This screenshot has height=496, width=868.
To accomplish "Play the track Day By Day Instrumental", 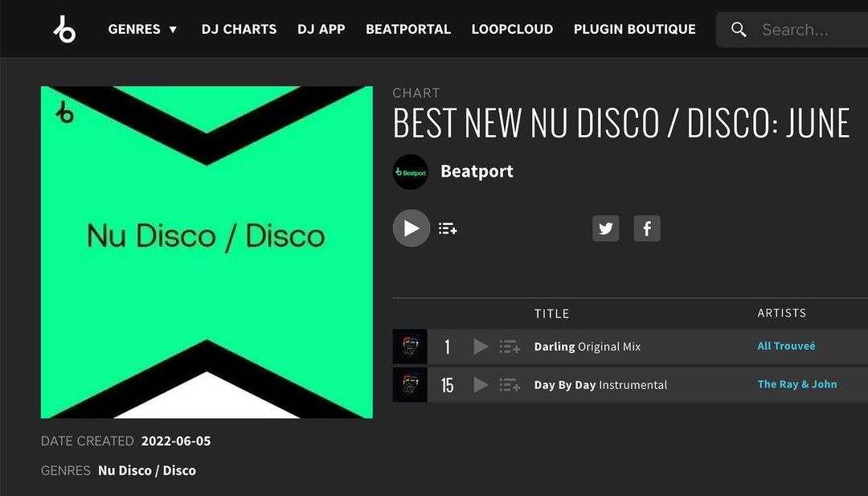I will coord(481,385).
